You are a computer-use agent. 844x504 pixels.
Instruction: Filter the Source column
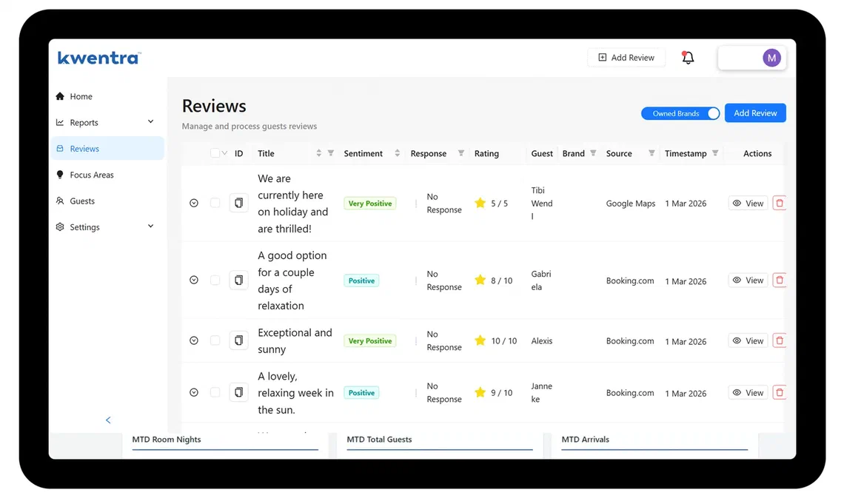[652, 153]
